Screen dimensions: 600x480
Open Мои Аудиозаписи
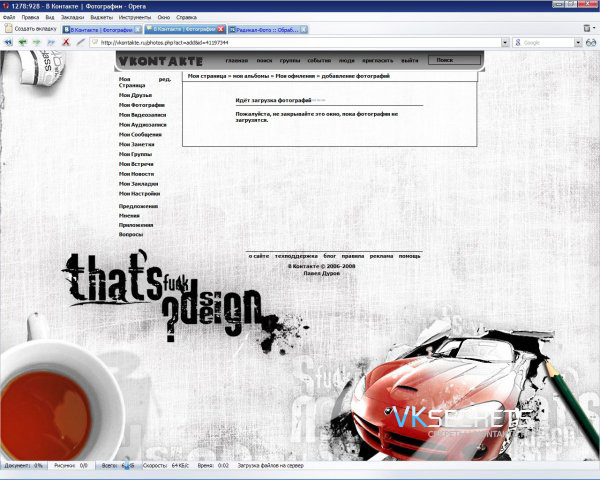tap(142, 125)
